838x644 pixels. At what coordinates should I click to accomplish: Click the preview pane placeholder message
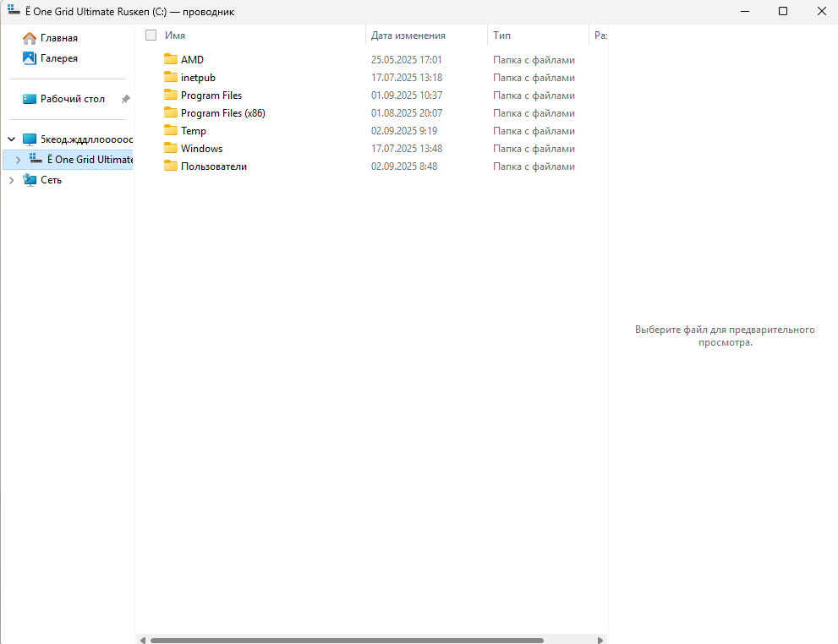point(725,336)
